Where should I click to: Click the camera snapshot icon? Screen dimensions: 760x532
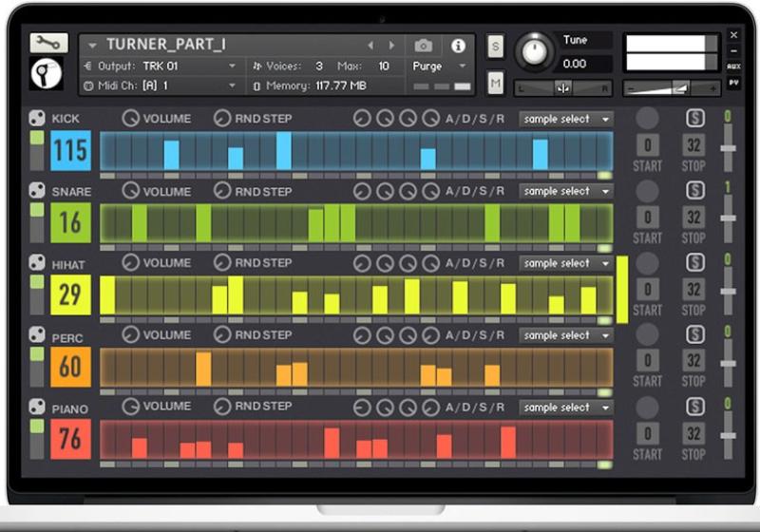tap(424, 46)
